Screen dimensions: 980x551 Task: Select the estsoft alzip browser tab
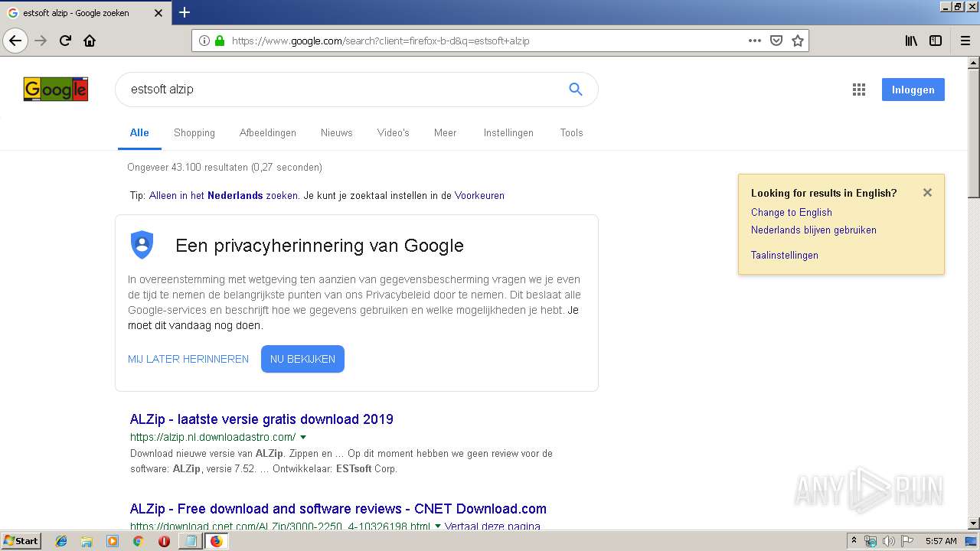84,12
